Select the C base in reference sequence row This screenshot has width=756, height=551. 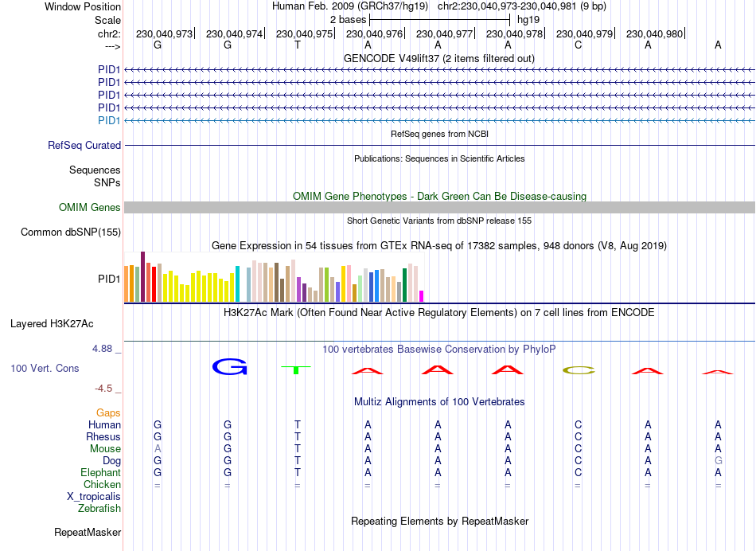pyautogui.click(x=578, y=45)
